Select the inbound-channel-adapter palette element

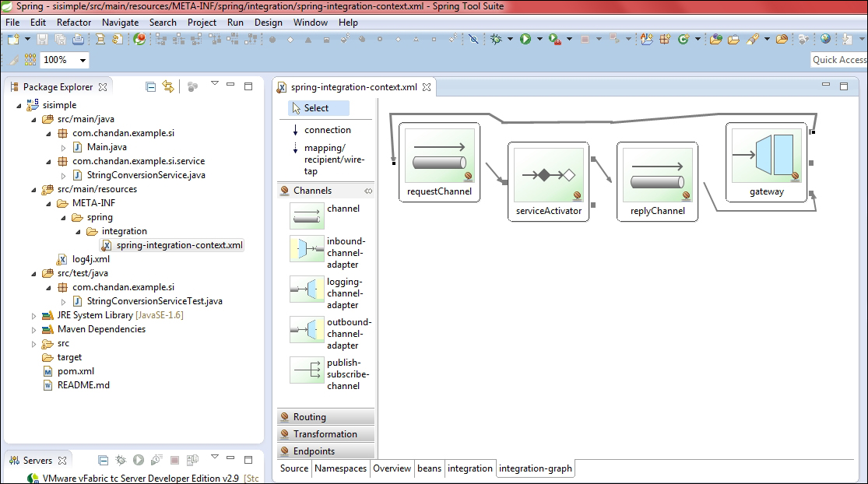305,249
